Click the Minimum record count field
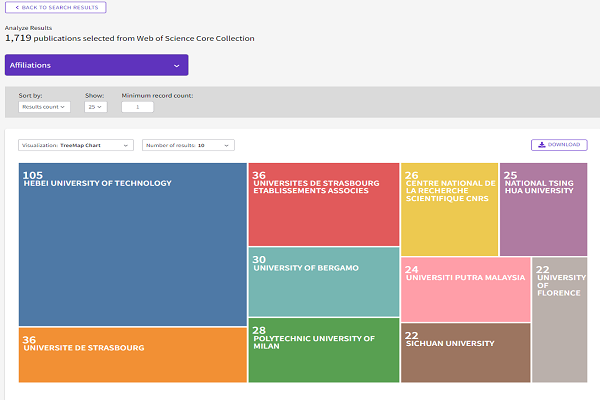This screenshot has width=600, height=400. tap(137, 107)
